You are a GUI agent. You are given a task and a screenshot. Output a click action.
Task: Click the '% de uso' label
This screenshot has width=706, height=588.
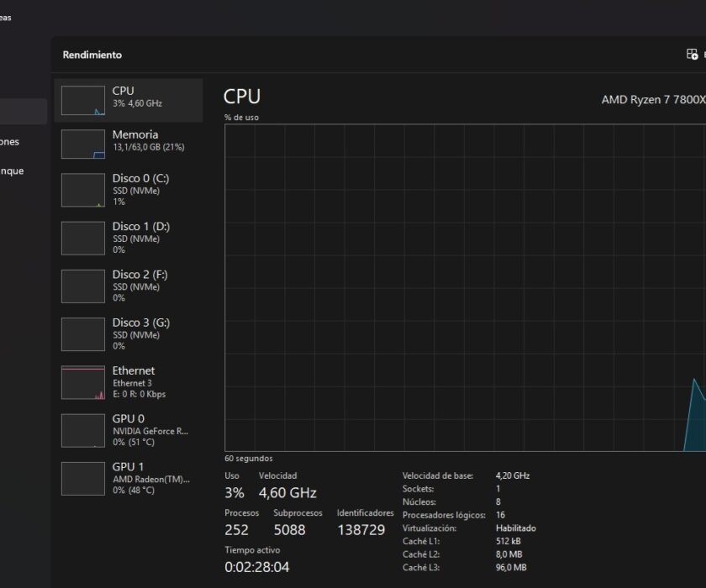[241, 118]
